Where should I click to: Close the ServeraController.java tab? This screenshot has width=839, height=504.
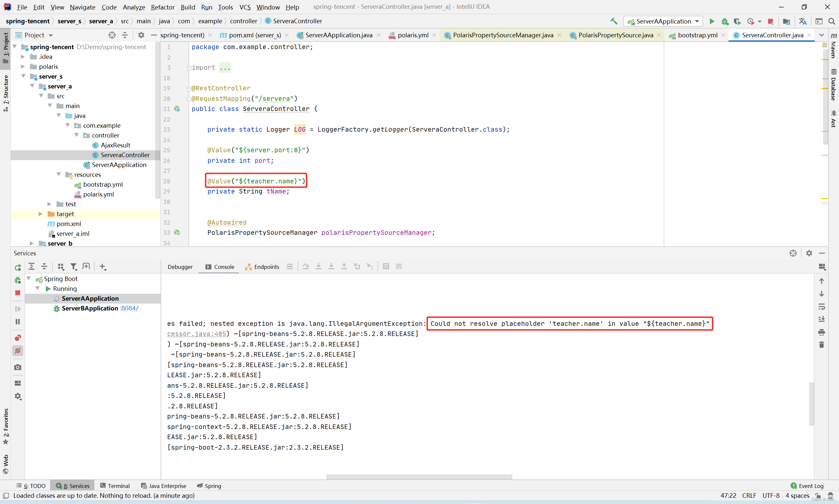click(809, 35)
